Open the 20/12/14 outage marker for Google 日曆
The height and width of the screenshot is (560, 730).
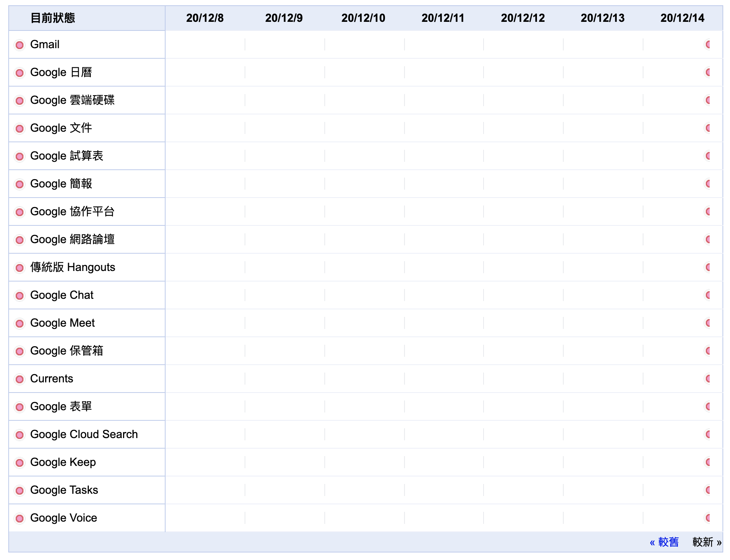click(707, 73)
